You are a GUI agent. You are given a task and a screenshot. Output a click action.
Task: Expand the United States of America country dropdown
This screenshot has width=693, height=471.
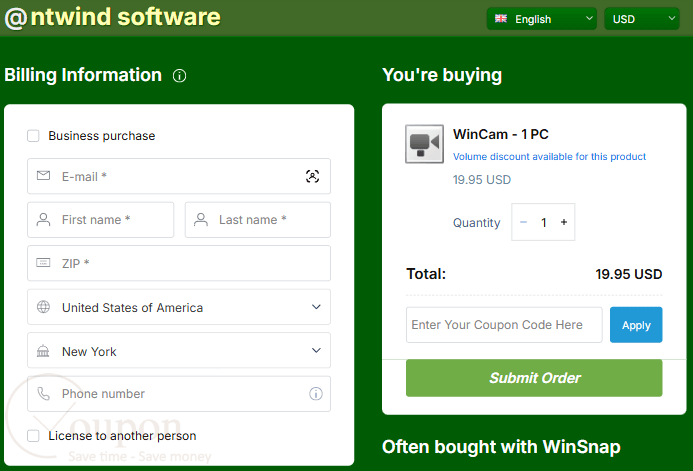pyautogui.click(x=179, y=307)
